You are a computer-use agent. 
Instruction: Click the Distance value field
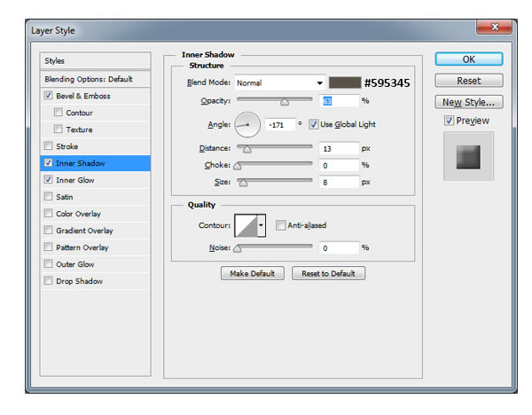tap(339, 149)
